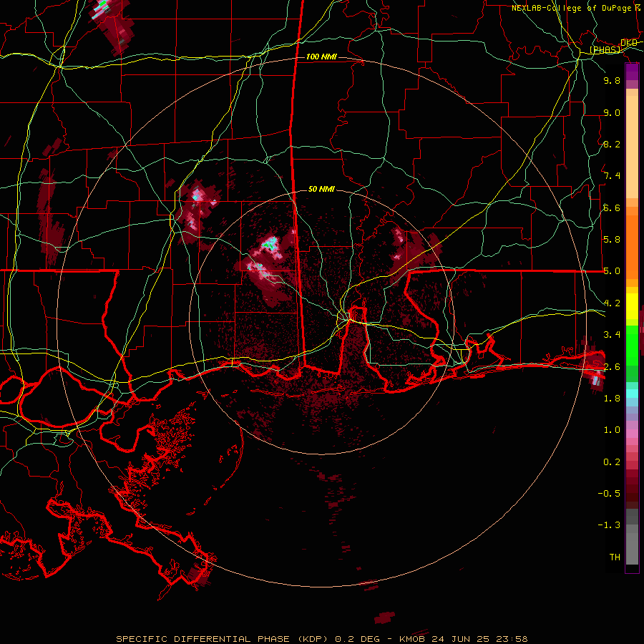Click the 7.4 value on the scale

pyautogui.click(x=612, y=176)
